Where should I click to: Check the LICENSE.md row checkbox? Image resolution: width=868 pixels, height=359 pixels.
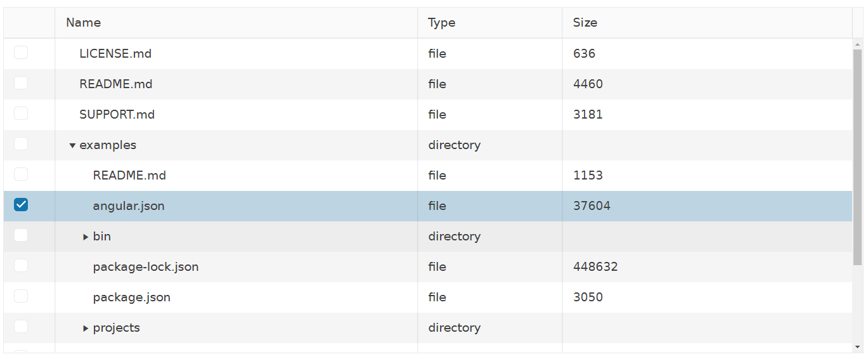(x=21, y=52)
